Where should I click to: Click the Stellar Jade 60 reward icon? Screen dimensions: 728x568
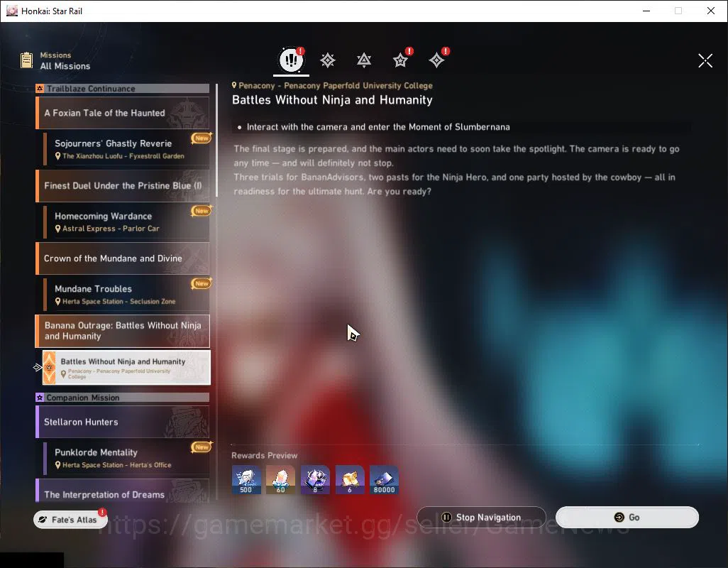tap(280, 480)
